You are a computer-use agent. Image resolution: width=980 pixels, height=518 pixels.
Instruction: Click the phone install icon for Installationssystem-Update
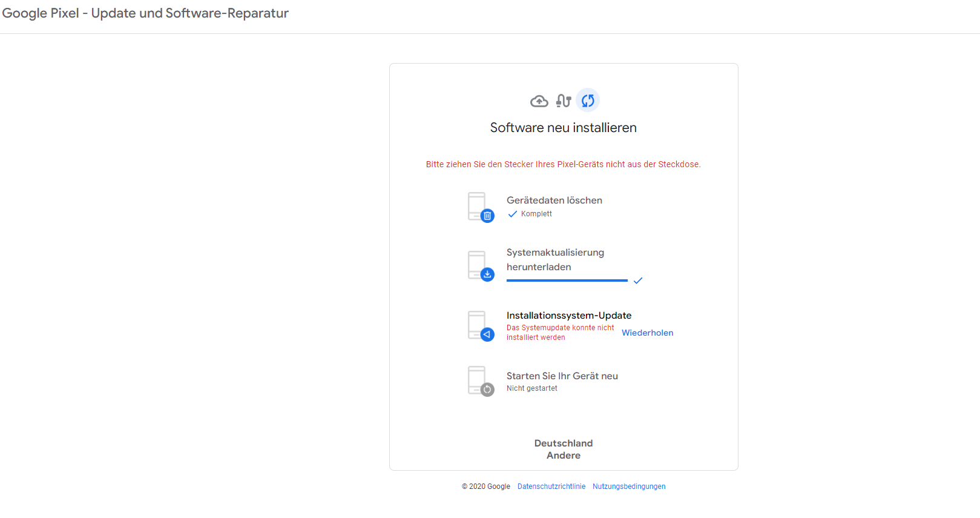click(481, 326)
